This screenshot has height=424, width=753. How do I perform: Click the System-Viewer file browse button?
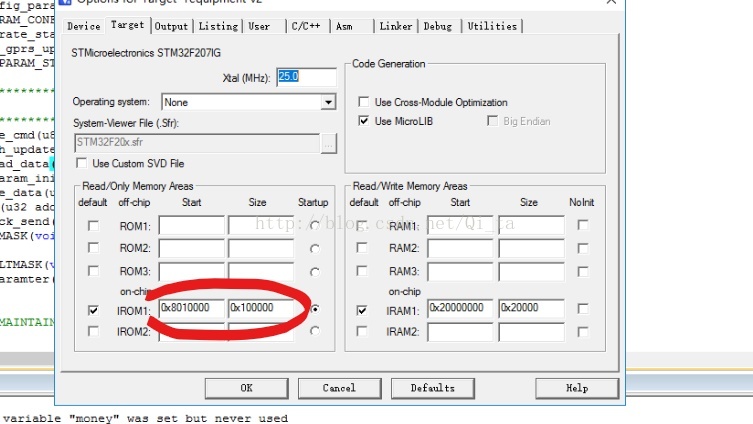pos(328,143)
